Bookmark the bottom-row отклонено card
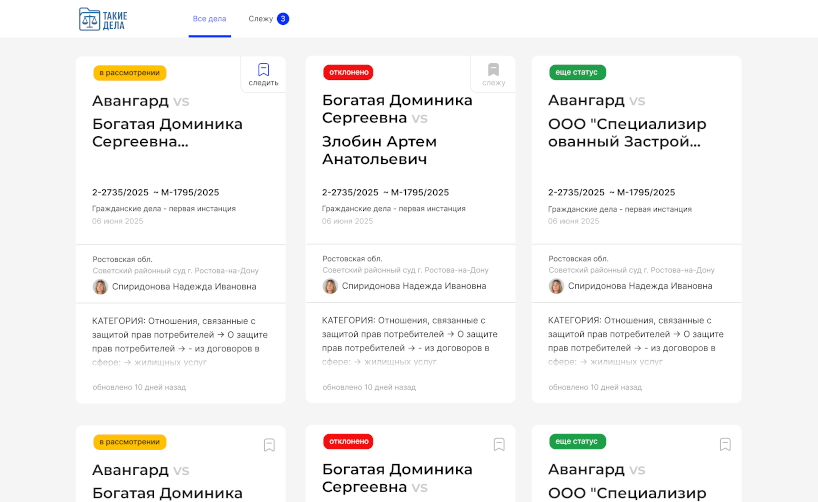This screenshot has width=818, height=502. tap(499, 445)
